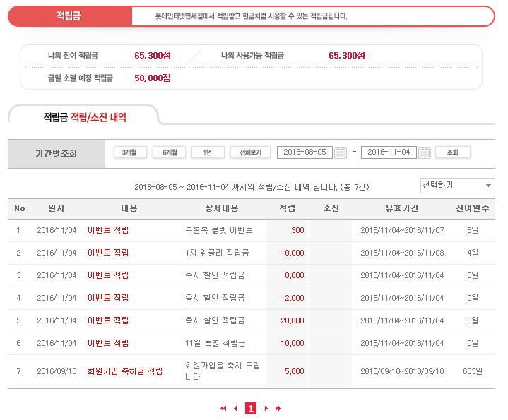The image size is (508, 420).
Task: Click the 나의 사용가능 적립금 65,300점 value
Action: pyautogui.click(x=347, y=55)
